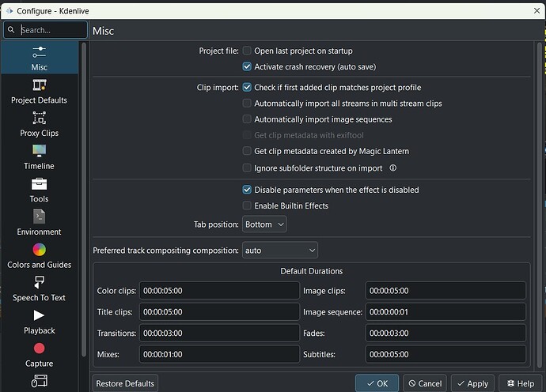Open Project Defaults film strip icon
Image resolution: width=546 pixels, height=392 pixels.
(39, 85)
